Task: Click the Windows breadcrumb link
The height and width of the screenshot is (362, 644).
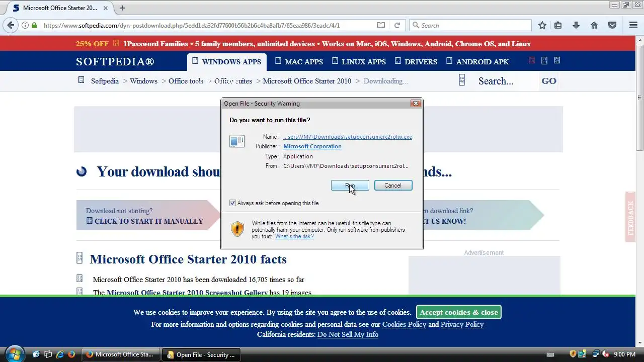Action: tap(143, 81)
